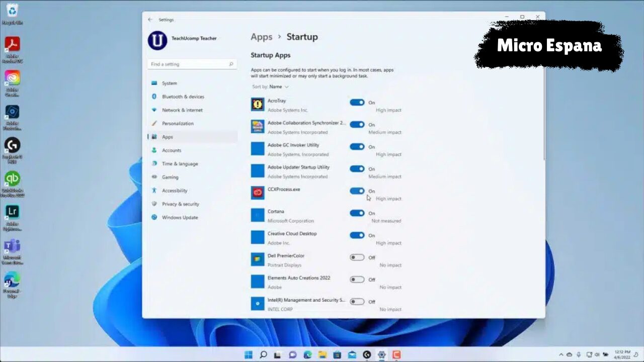Screen dimensions: 644x362
Task: Click the Find a setting search box
Action: click(x=192, y=64)
